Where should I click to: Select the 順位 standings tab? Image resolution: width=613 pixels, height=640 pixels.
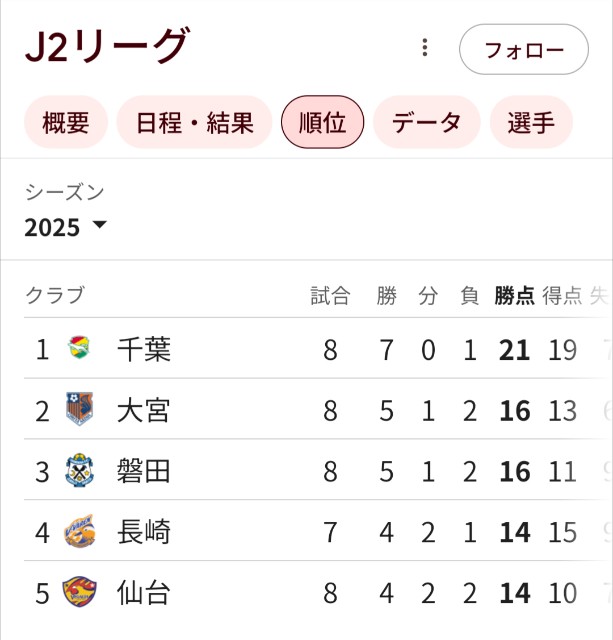(322, 122)
